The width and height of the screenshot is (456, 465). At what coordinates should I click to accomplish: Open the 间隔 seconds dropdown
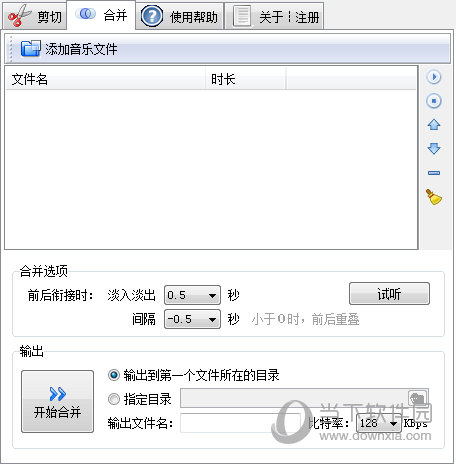(192, 319)
